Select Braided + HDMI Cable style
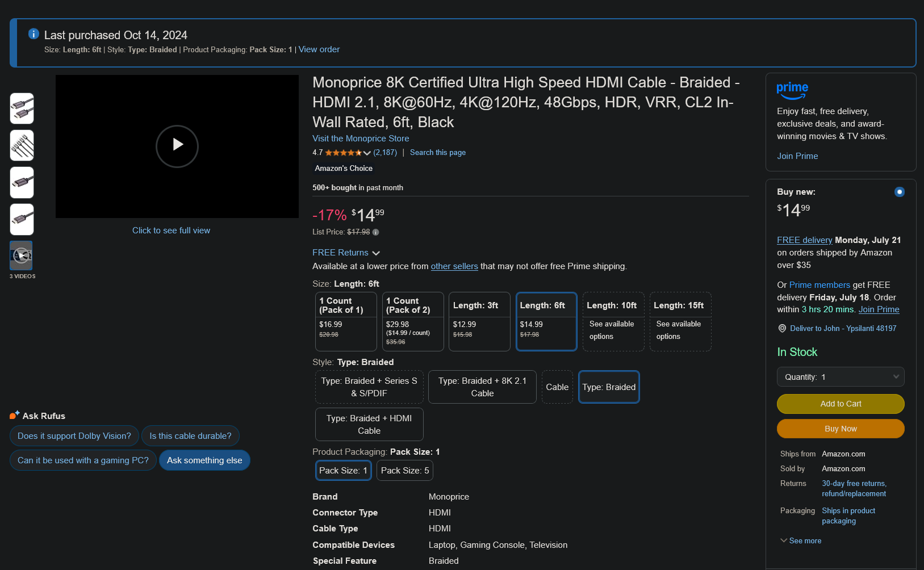924x570 pixels. pyautogui.click(x=369, y=425)
